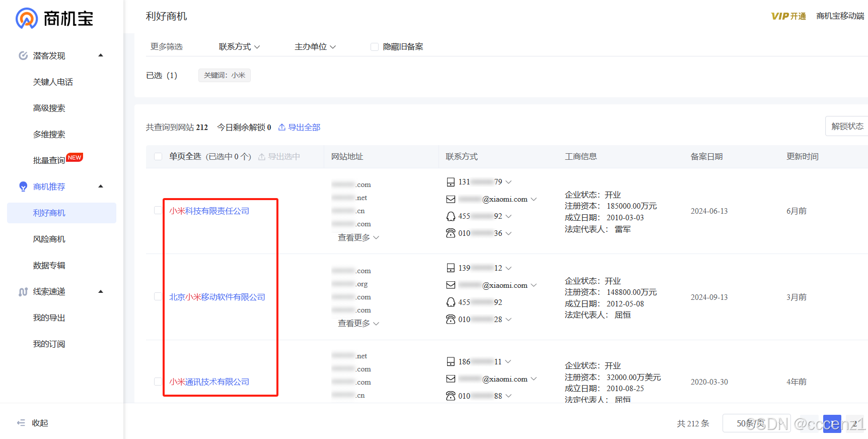This screenshot has height=439, width=868.
Task: Open 高级搜索 in sidebar
Action: pyautogui.click(x=49, y=108)
